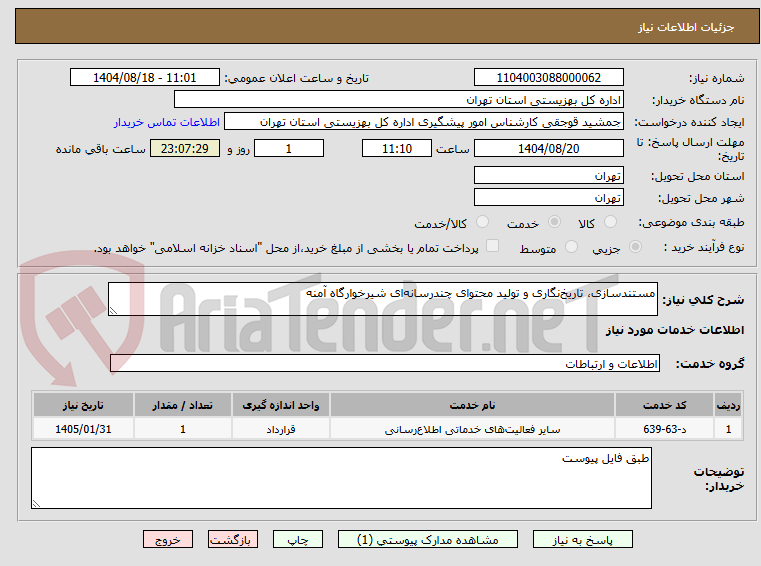Click the unit cell قرارداد
The image size is (761, 566).
(x=281, y=429)
